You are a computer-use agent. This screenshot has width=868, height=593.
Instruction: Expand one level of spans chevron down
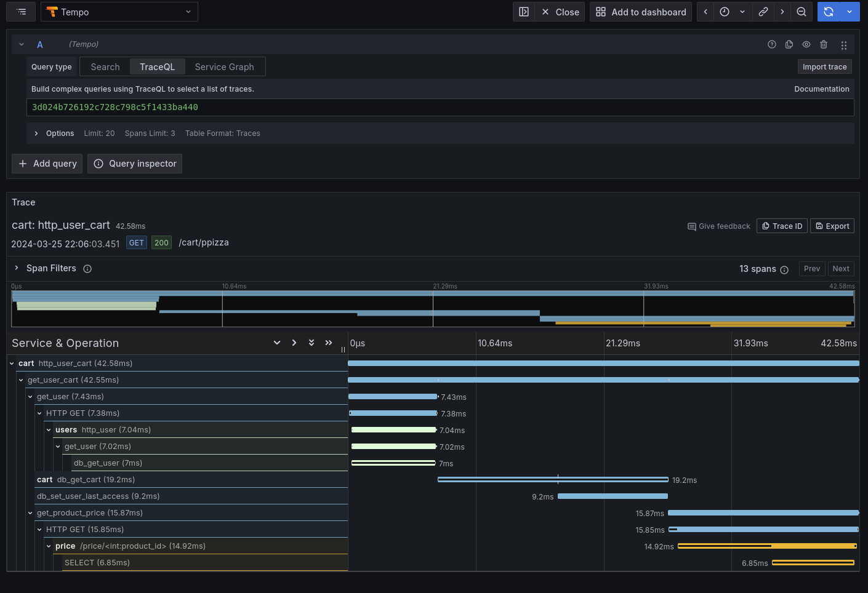click(x=277, y=343)
